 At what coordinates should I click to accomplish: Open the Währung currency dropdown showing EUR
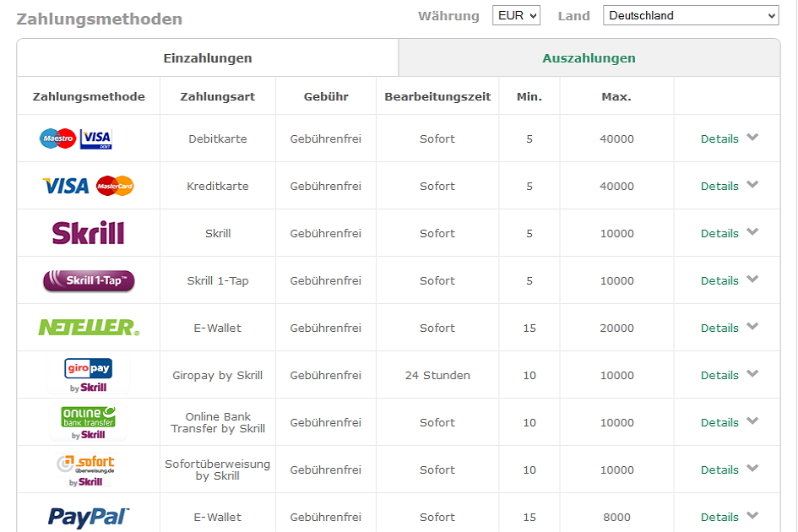pyautogui.click(x=516, y=15)
